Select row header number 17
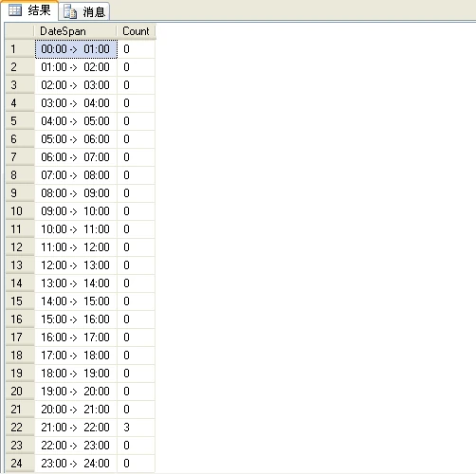This screenshot has width=476, height=474. 20,337
